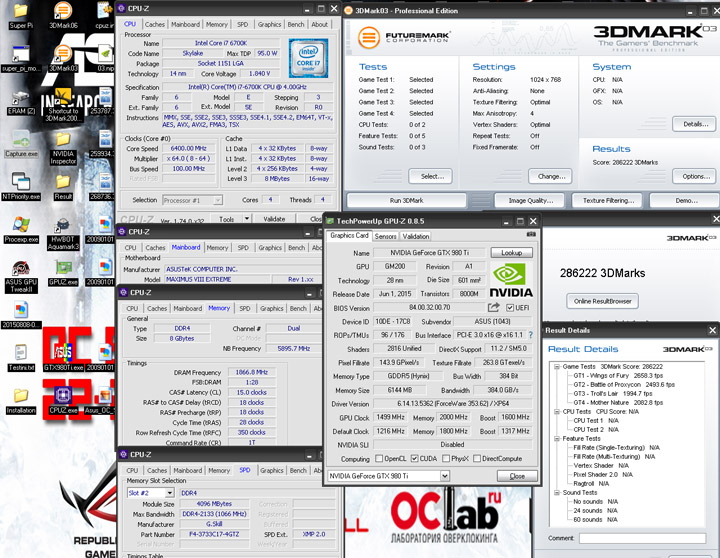Screen dimensions: 720x558
Task: Launch CPUZ.exe desktop icon
Action: point(63,401)
